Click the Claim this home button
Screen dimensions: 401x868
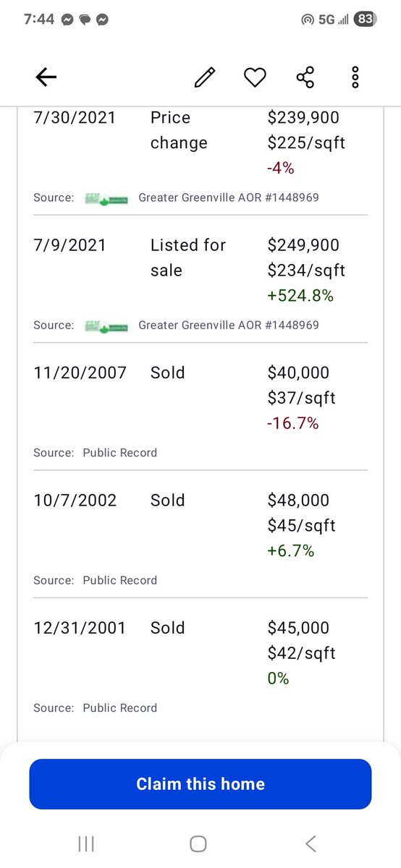pos(200,784)
